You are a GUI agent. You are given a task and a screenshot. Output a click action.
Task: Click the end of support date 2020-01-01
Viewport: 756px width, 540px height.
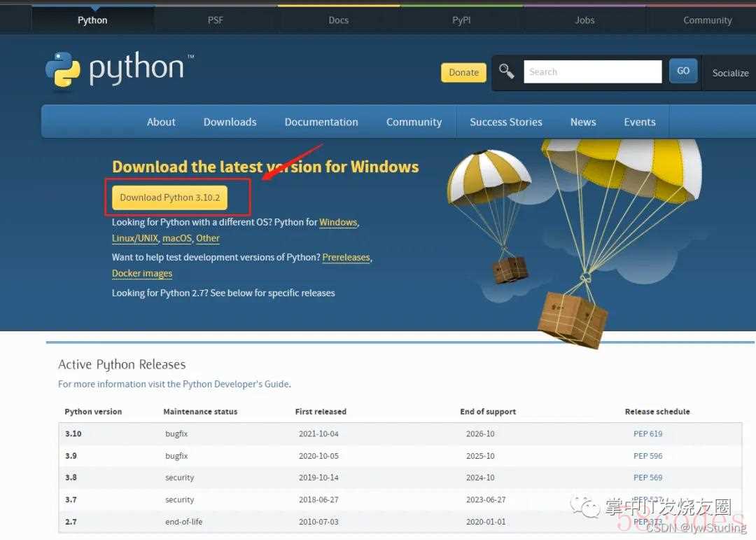point(486,522)
